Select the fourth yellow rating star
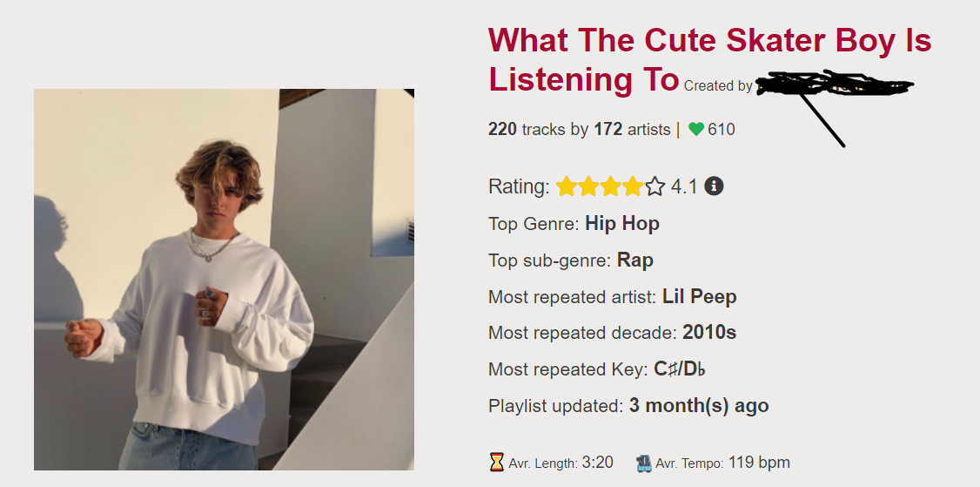980x487 pixels. (633, 186)
